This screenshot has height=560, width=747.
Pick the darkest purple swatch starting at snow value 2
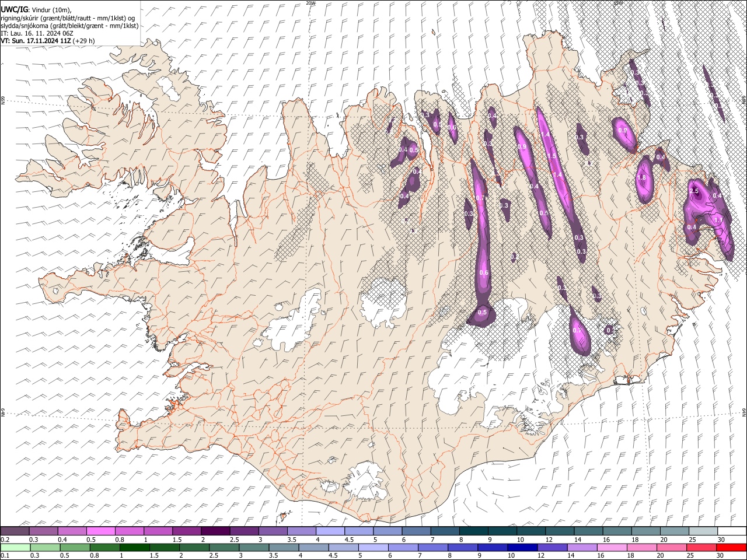click(215, 531)
